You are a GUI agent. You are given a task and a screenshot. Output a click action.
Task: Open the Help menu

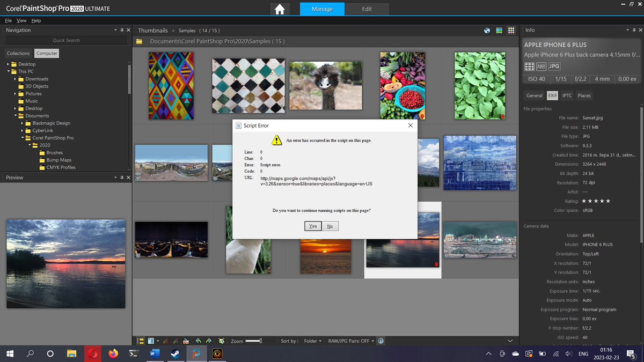click(x=36, y=20)
